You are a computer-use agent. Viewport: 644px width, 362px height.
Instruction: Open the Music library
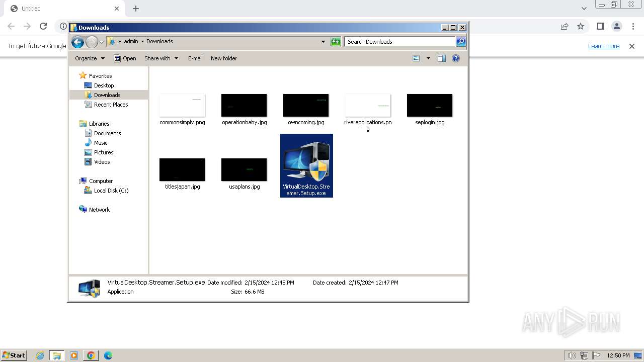click(x=101, y=143)
